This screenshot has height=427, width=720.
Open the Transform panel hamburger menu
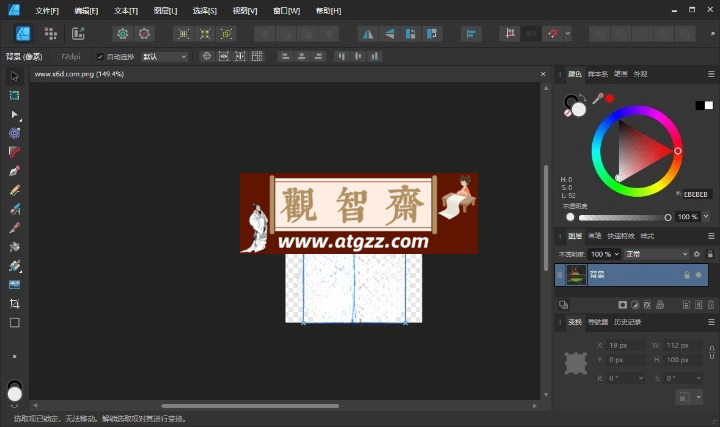[x=711, y=322]
